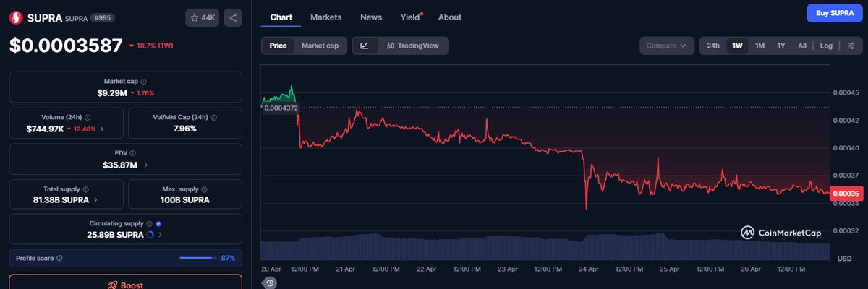Open the About tab
This screenshot has width=868, height=289.
click(x=449, y=17)
